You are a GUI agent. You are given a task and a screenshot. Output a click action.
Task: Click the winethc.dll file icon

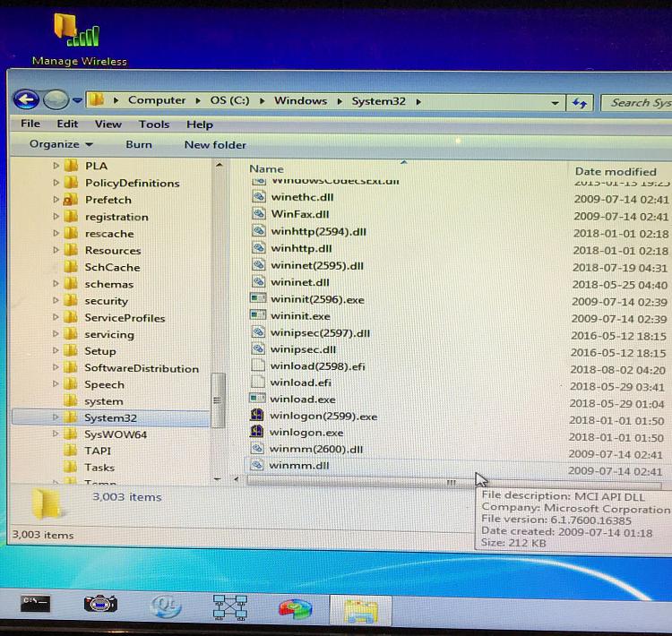[x=258, y=197]
